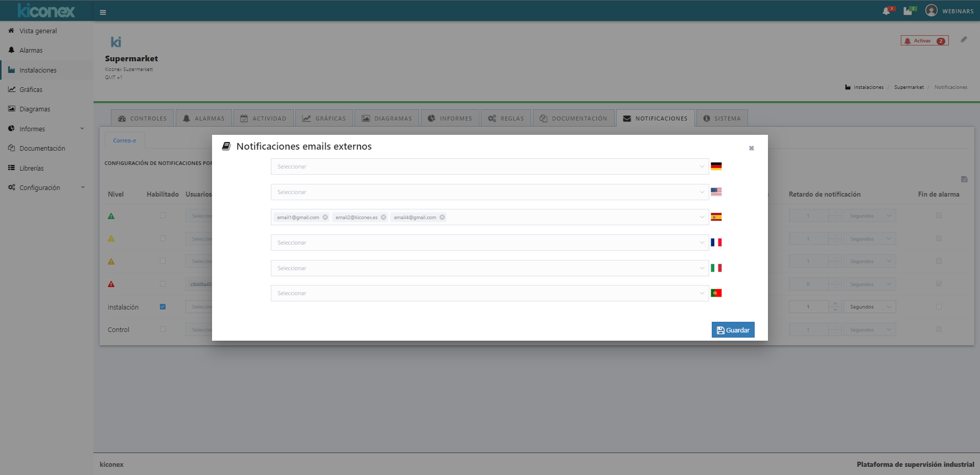Click the Activas alarms badge button
The image size is (980, 475).
(924, 41)
